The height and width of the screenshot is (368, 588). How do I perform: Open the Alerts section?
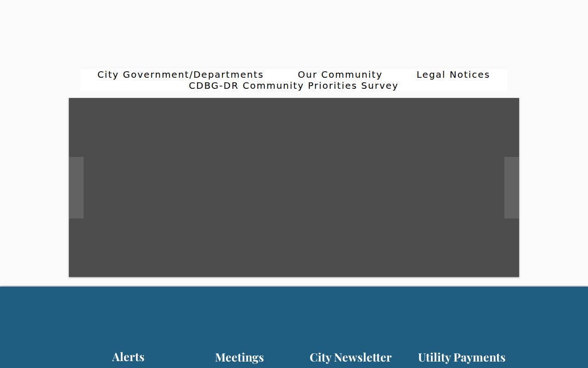click(x=128, y=357)
